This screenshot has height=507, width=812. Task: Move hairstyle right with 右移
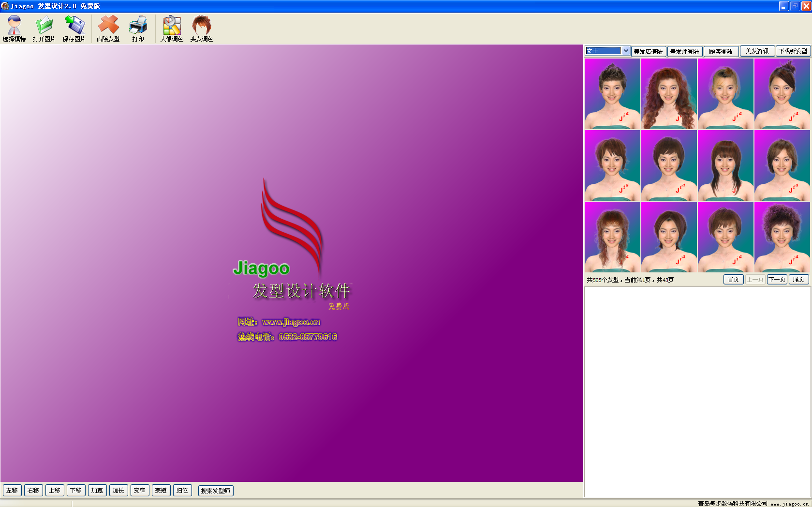33,491
